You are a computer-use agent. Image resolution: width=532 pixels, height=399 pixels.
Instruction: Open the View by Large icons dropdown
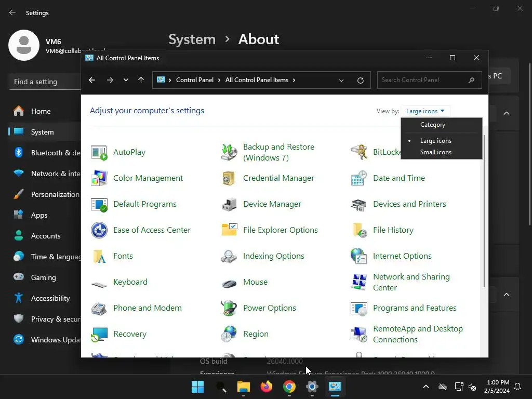point(425,111)
